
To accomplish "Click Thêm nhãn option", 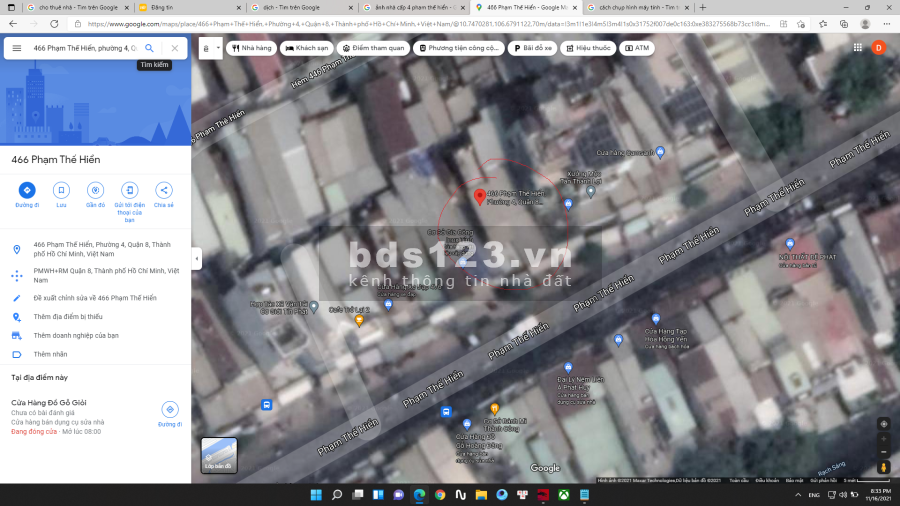I will point(95,355).
